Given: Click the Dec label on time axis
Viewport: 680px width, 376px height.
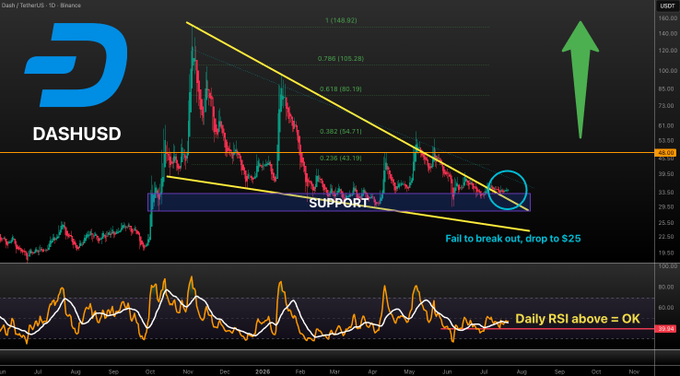Looking at the screenshot, I should click(225, 372).
